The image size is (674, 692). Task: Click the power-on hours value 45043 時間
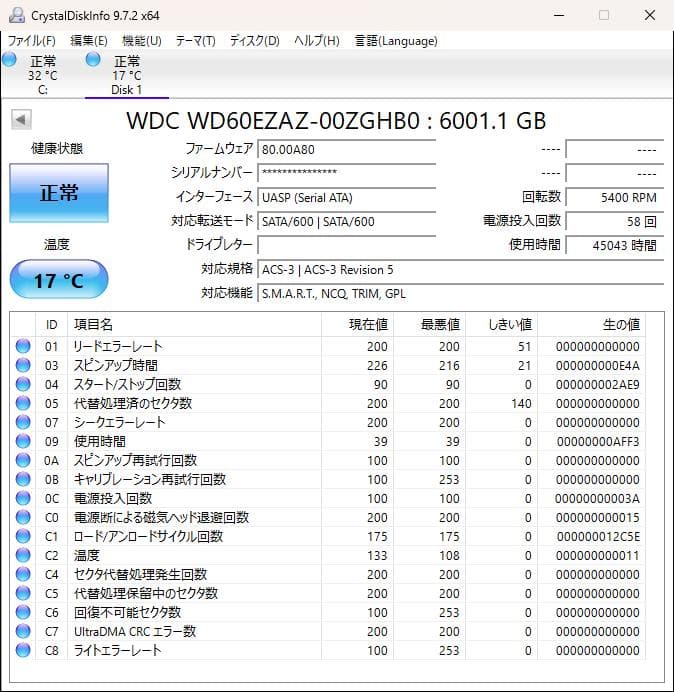[x=615, y=245]
